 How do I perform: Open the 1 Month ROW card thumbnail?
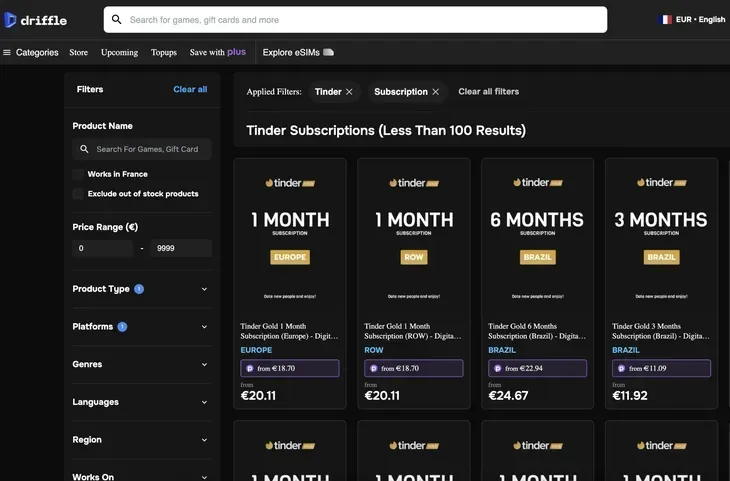click(x=413, y=237)
